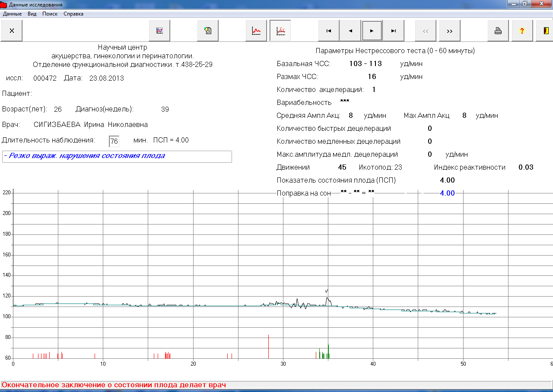Toggle the crossed-out graph markers icon
The image size is (553, 392).
280,31
